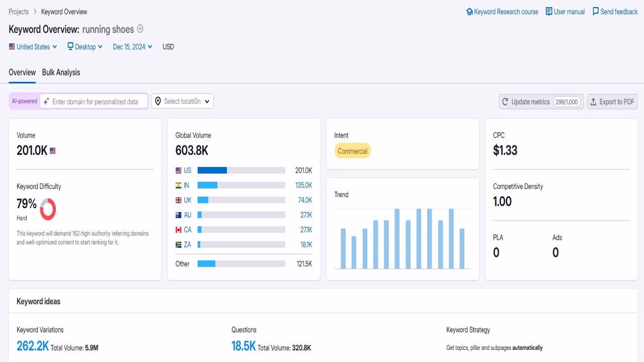Click the US flag next to Volume 201.0K
644x362 pixels.
click(52, 150)
